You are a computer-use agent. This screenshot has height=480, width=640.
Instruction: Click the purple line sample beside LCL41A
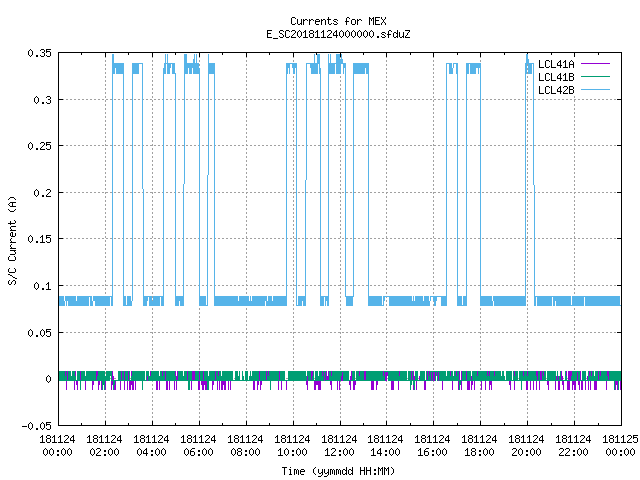(x=595, y=64)
